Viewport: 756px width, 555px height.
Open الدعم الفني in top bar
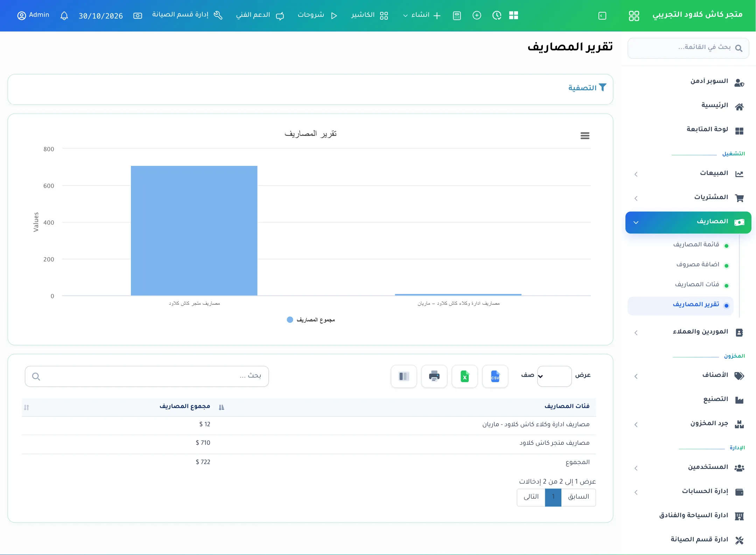pos(260,15)
